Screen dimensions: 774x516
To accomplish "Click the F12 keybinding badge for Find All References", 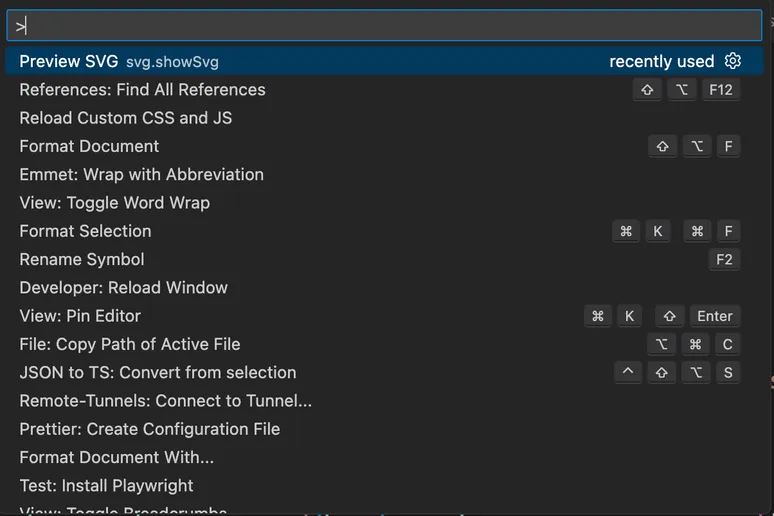I will click(x=720, y=90).
